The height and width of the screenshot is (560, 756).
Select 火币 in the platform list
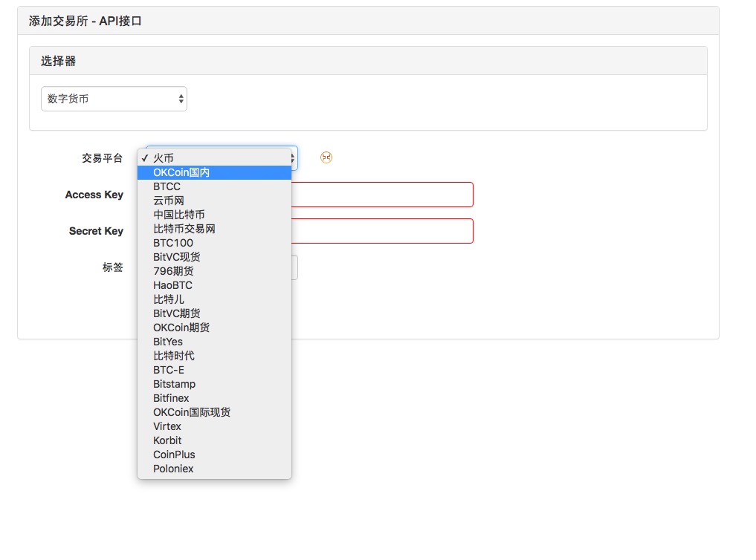215,158
